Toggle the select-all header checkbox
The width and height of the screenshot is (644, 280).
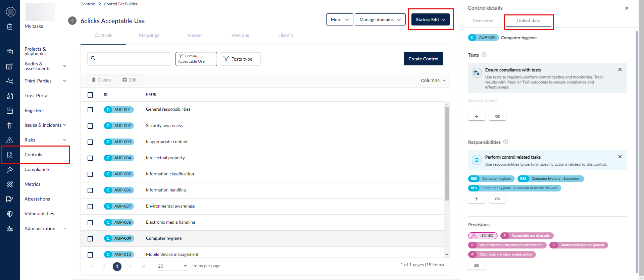coord(90,95)
